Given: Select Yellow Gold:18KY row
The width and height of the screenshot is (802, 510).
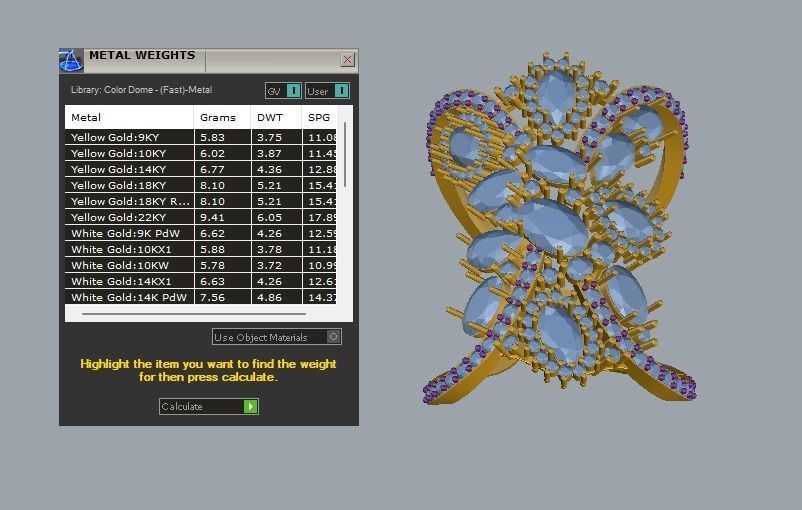Looking at the screenshot, I should click(x=200, y=185).
